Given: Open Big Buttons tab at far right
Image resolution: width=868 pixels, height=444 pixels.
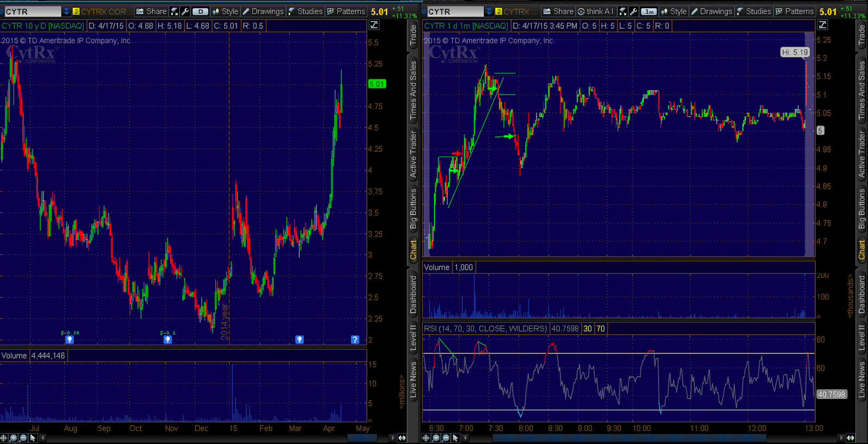Looking at the screenshot, I should pos(861,209).
